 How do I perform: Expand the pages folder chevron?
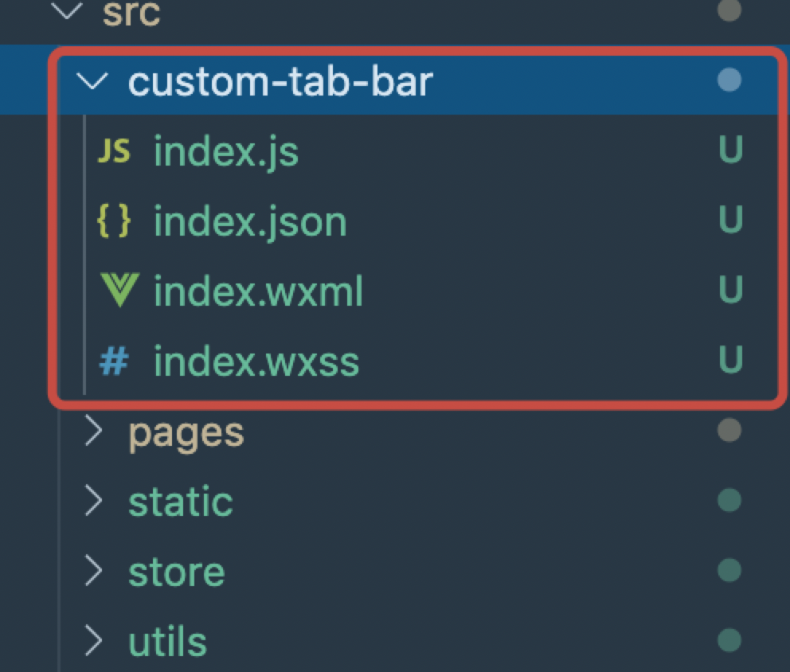[x=94, y=431]
